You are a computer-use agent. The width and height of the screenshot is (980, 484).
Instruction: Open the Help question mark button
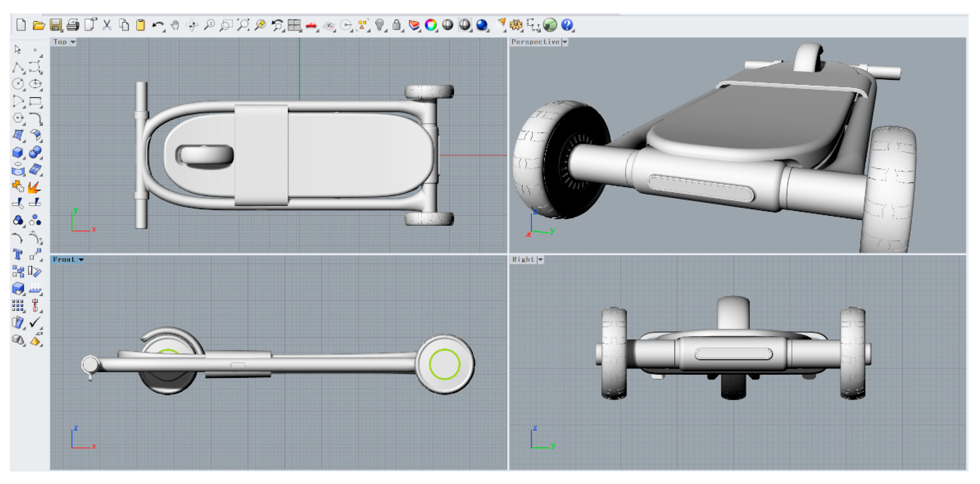coord(567,25)
